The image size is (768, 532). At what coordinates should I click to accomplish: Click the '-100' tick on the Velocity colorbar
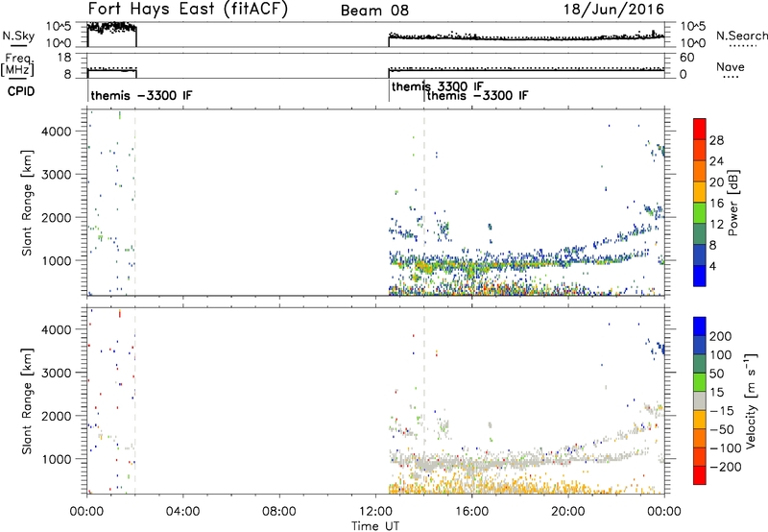726,448
